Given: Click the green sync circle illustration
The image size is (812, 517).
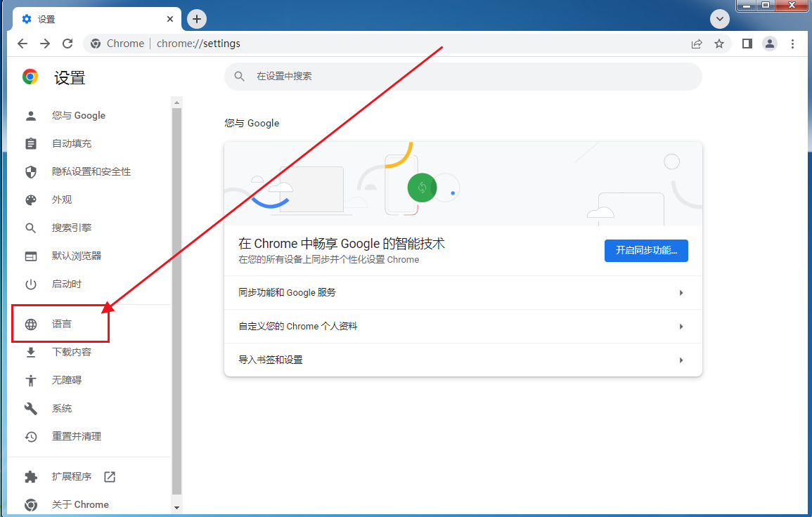Looking at the screenshot, I should click(422, 188).
